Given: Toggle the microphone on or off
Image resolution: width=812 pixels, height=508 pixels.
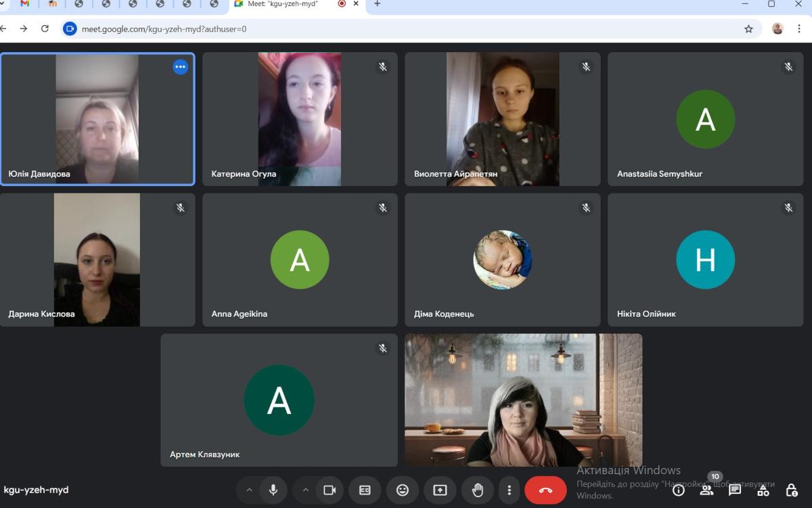Looking at the screenshot, I should click(x=273, y=490).
